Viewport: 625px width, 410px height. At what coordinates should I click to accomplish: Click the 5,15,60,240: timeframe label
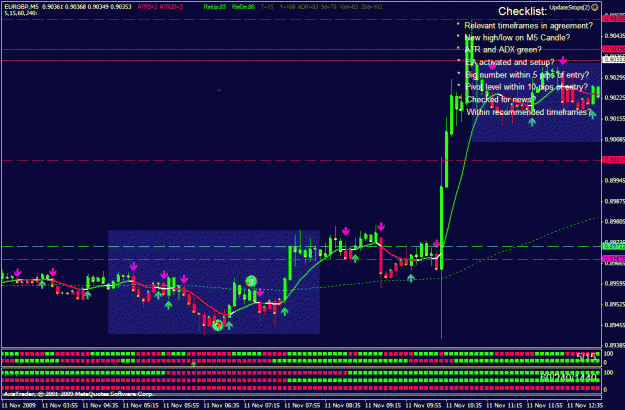pyautogui.click(x=21, y=13)
